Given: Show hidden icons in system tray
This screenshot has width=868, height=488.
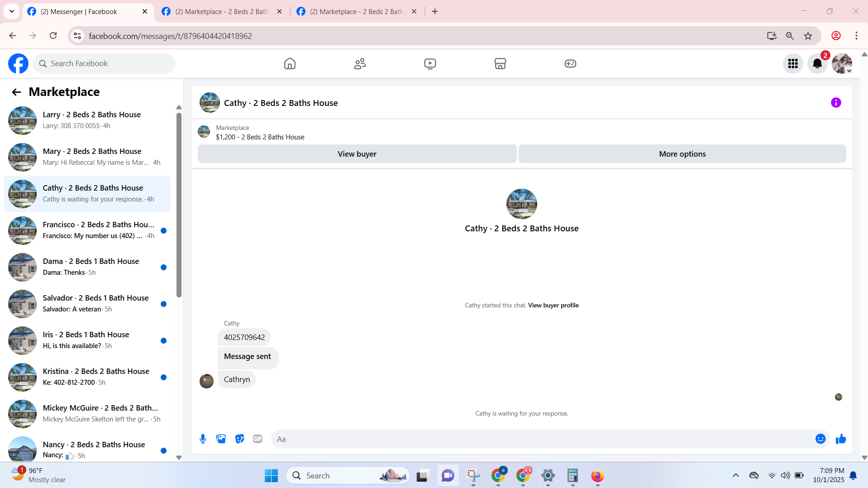Looking at the screenshot, I should click(x=736, y=475).
